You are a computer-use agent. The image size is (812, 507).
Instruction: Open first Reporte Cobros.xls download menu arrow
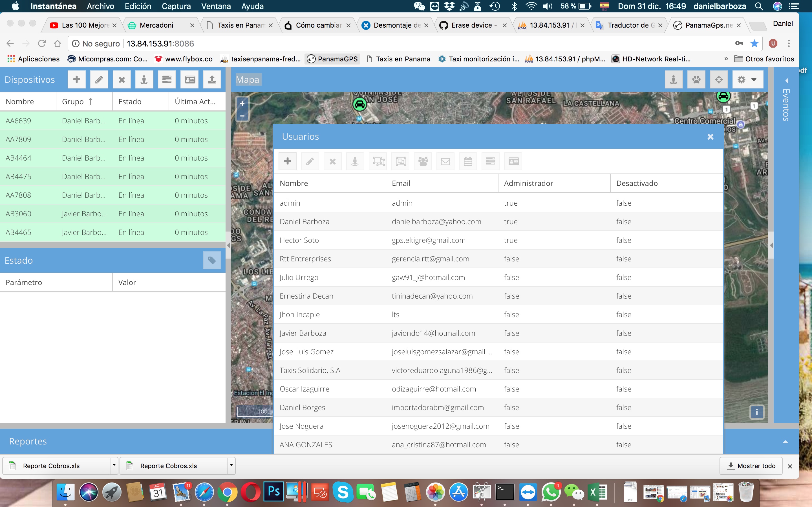[x=114, y=465]
